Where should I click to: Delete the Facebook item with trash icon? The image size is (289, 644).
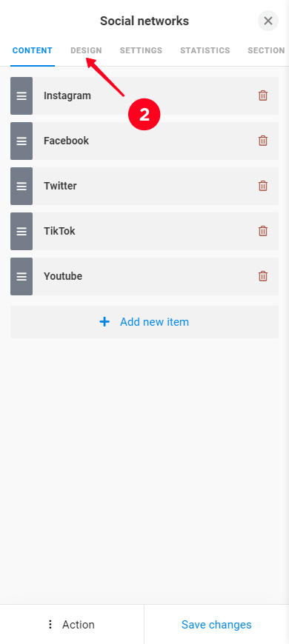[x=262, y=141]
